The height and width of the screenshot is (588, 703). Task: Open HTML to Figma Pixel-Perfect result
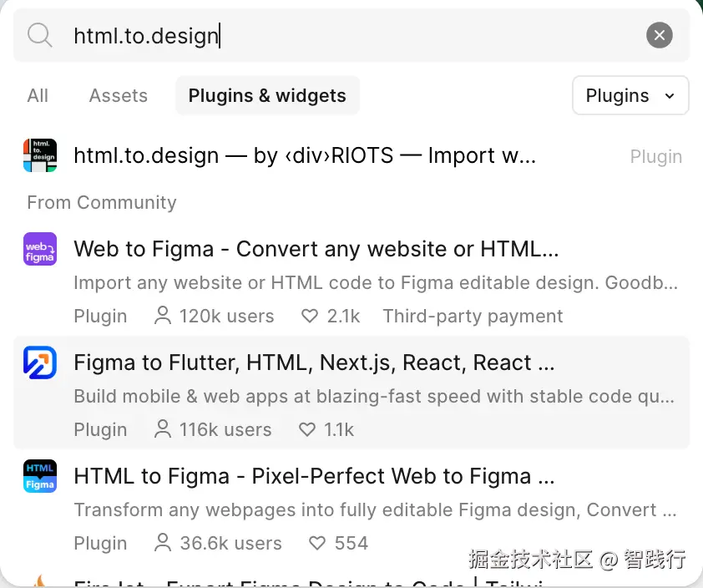point(314,477)
